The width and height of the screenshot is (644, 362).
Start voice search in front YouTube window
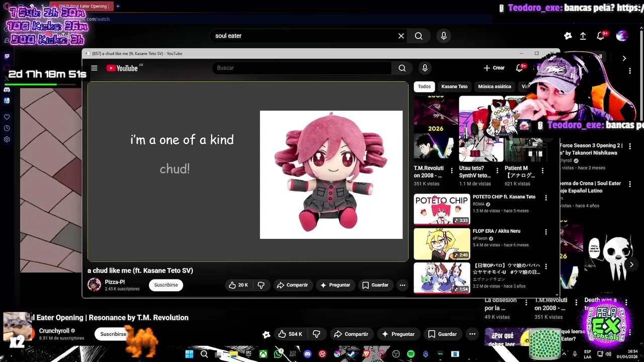(425, 68)
